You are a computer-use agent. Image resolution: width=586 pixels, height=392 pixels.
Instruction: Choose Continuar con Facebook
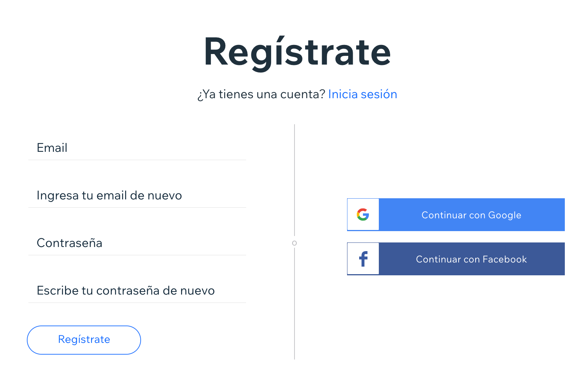pos(456,259)
